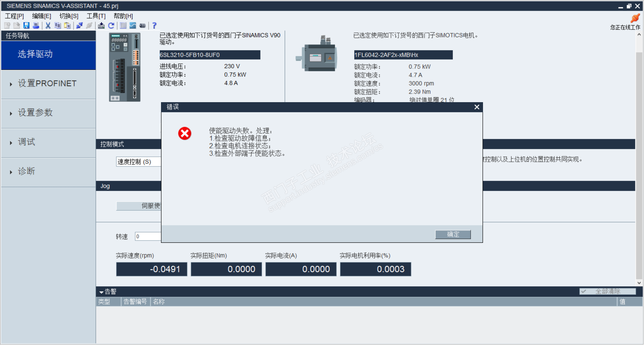
Task: Confirm the error dialog with 确定
Action: coord(453,234)
